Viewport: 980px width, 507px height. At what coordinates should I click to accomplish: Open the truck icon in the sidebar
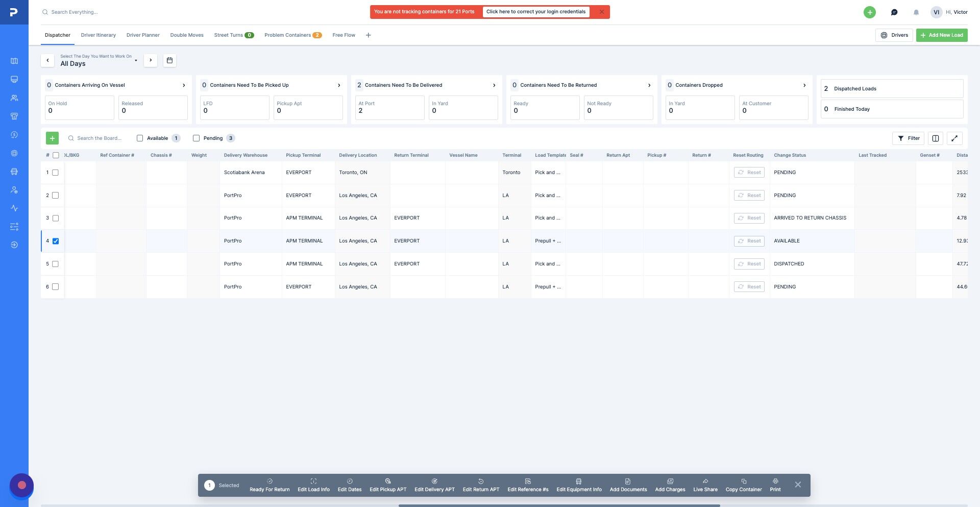[14, 172]
